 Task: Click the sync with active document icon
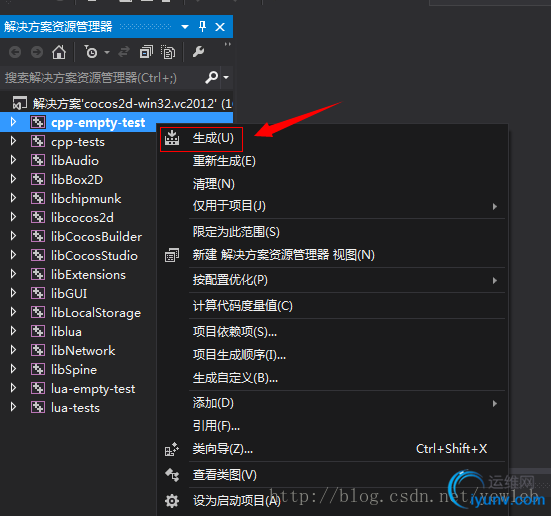coord(124,52)
